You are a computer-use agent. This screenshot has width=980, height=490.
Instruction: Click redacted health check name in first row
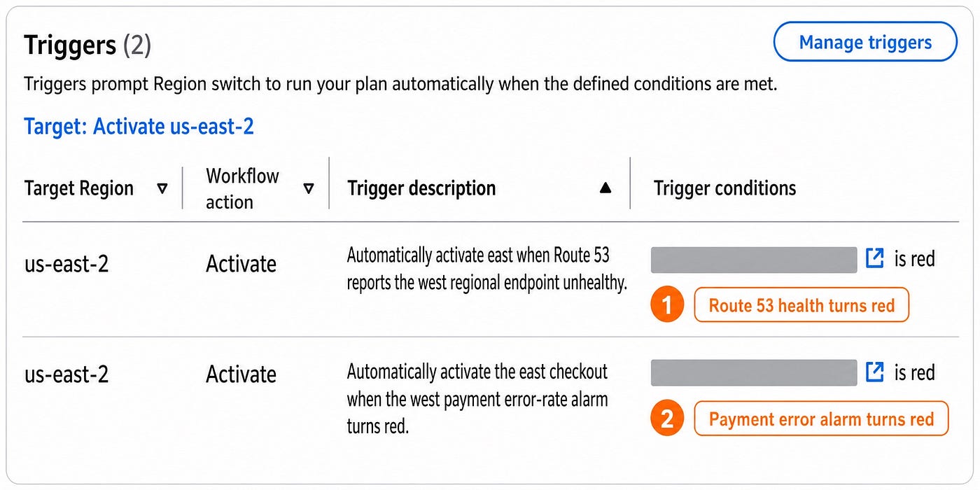754,259
